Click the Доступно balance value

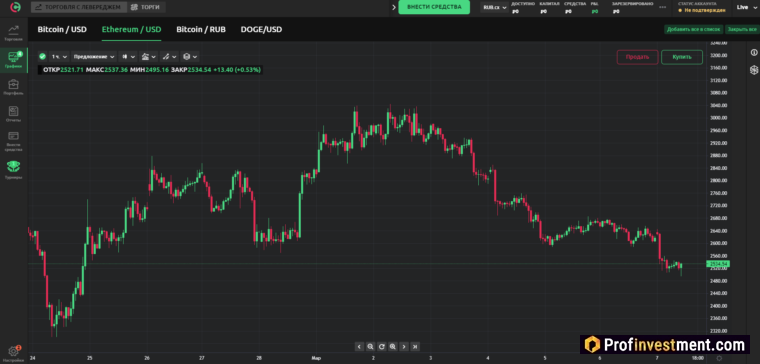pyautogui.click(x=516, y=11)
